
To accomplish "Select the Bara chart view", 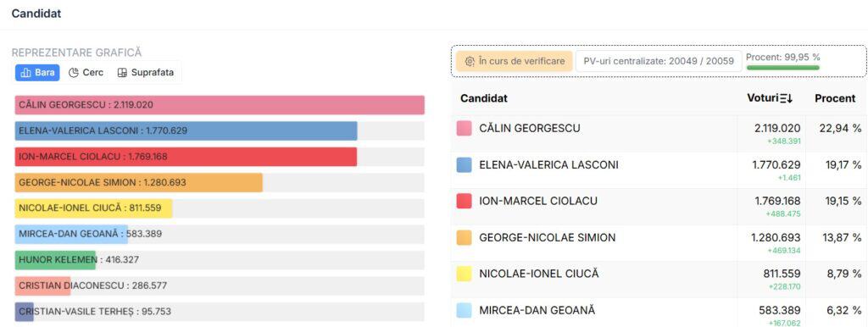I will pyautogui.click(x=37, y=73).
